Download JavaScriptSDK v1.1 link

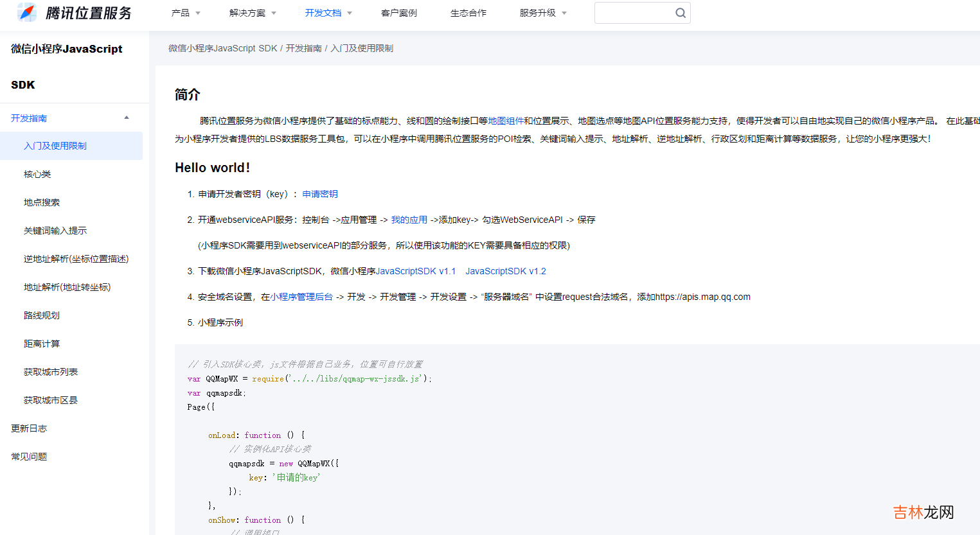416,271
